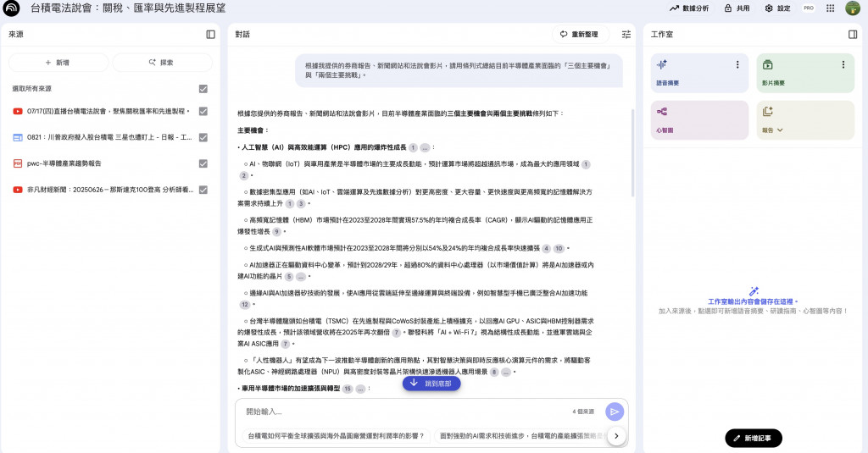Viewport: 868px width, 453px height.
Task: Click the chat vertical scrollbar
Action: [632, 152]
